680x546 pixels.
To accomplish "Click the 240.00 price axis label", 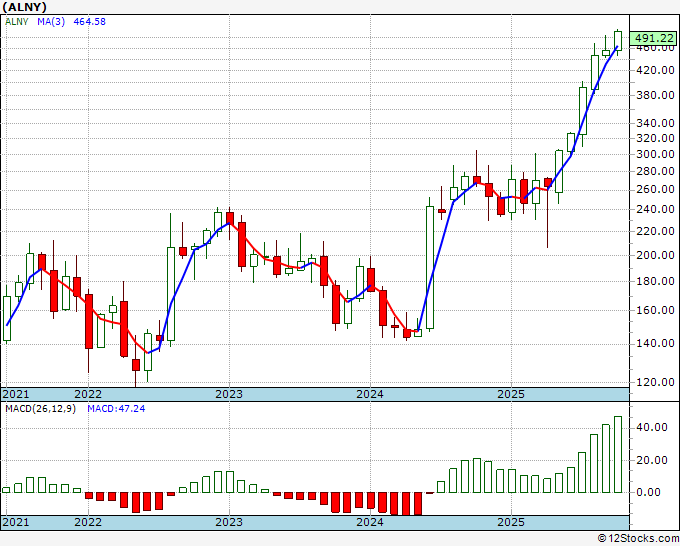I will [655, 209].
